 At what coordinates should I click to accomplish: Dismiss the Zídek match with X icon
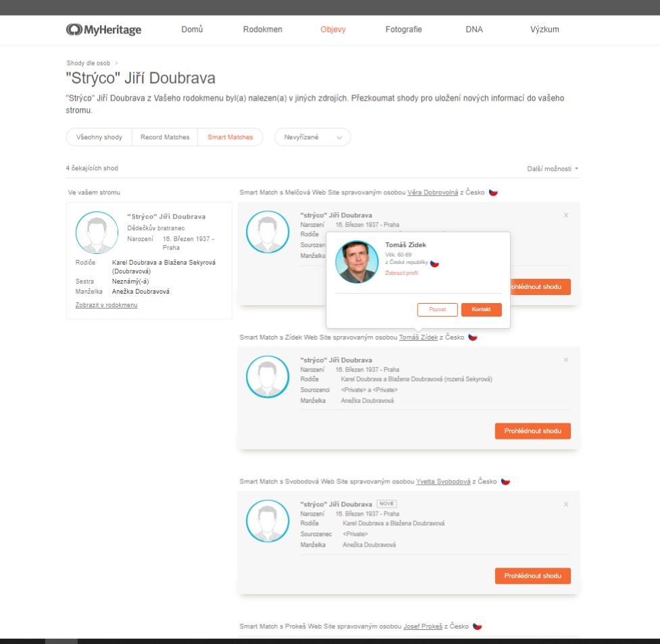point(565,360)
